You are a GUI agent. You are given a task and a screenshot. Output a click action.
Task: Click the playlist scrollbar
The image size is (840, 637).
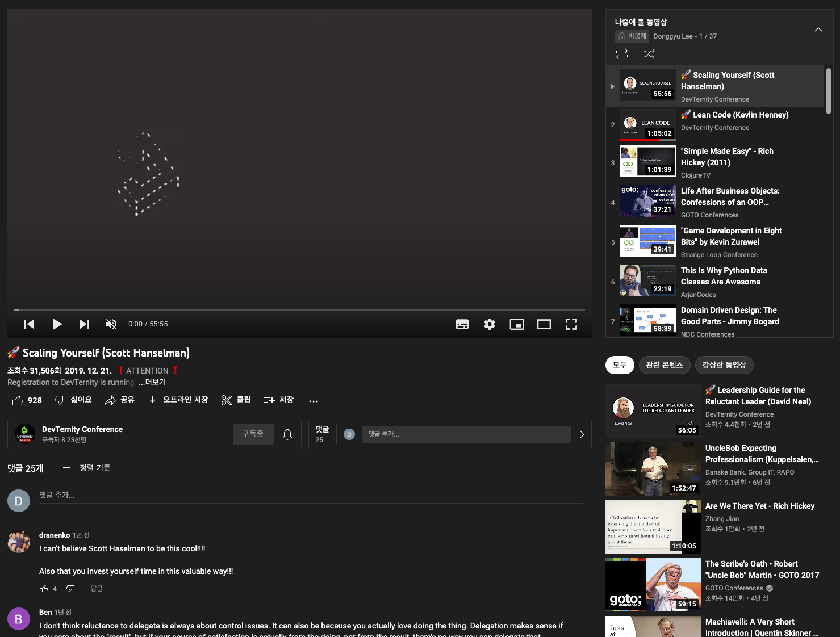[829, 91]
